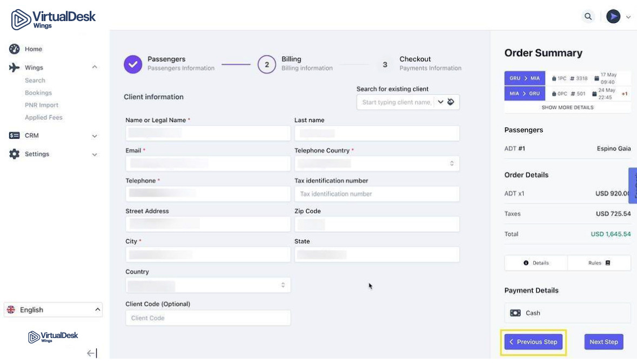Collapse the Wings menu section
Viewport: 637px width, 364px height.
click(95, 68)
